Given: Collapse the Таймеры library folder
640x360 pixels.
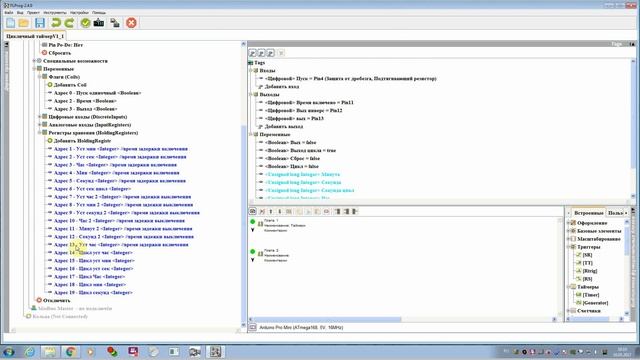Looking at the screenshot, I should 568,287.
